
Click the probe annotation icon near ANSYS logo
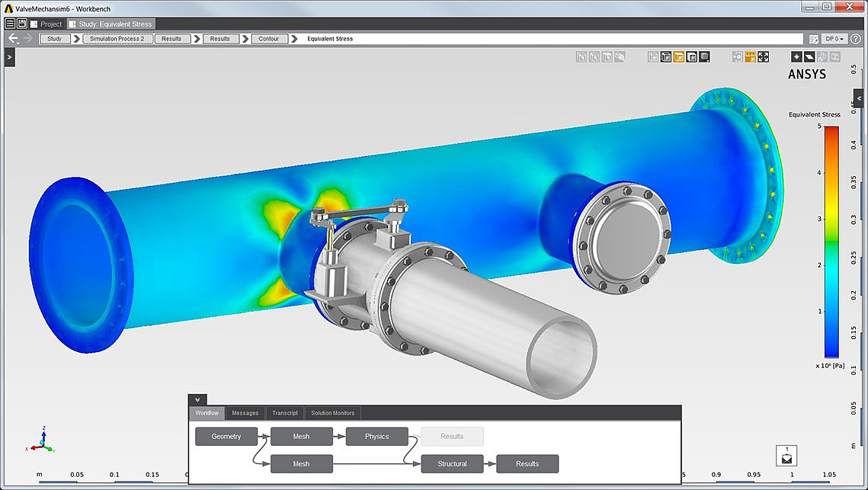tap(796, 56)
